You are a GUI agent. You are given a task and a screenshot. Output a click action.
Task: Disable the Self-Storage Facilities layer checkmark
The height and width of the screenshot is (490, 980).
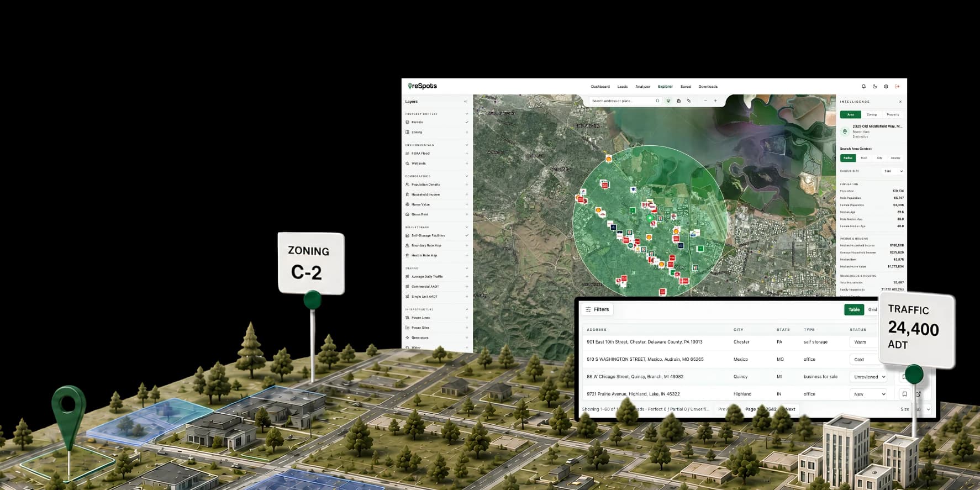coord(467,235)
